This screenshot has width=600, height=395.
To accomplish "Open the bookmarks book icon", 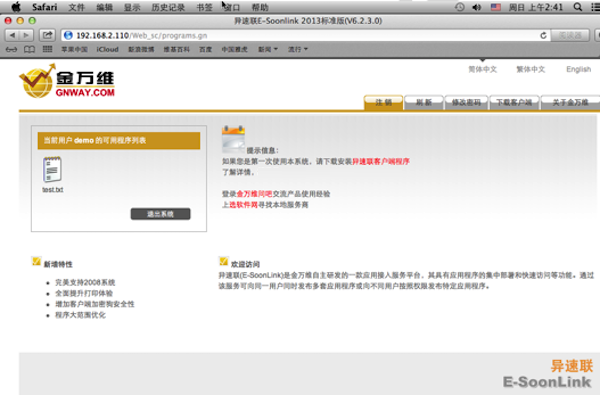I will [29, 49].
